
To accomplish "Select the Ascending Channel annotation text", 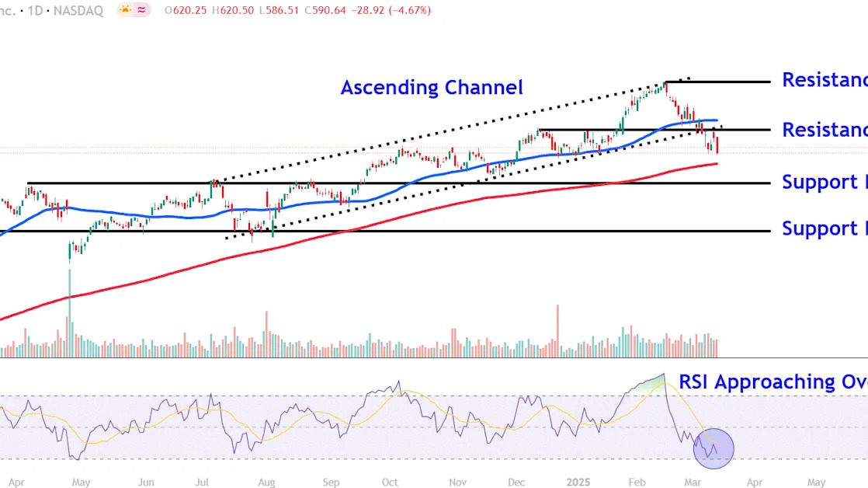I will click(432, 88).
